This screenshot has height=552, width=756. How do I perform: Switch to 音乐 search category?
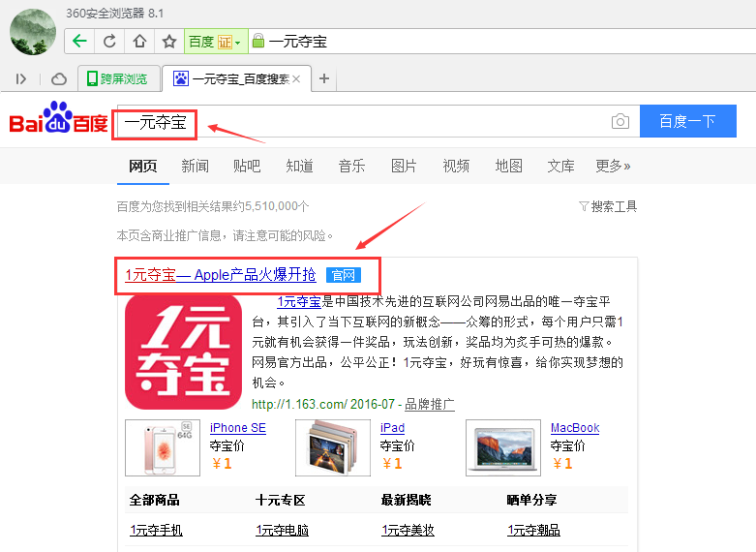pos(351,166)
